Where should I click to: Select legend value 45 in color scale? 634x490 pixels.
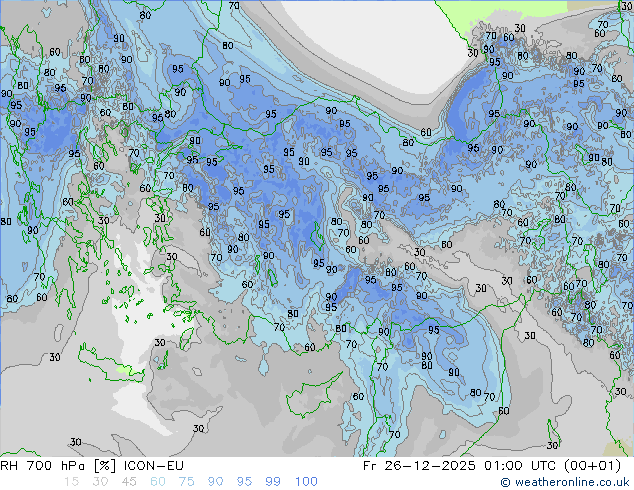tap(129, 482)
